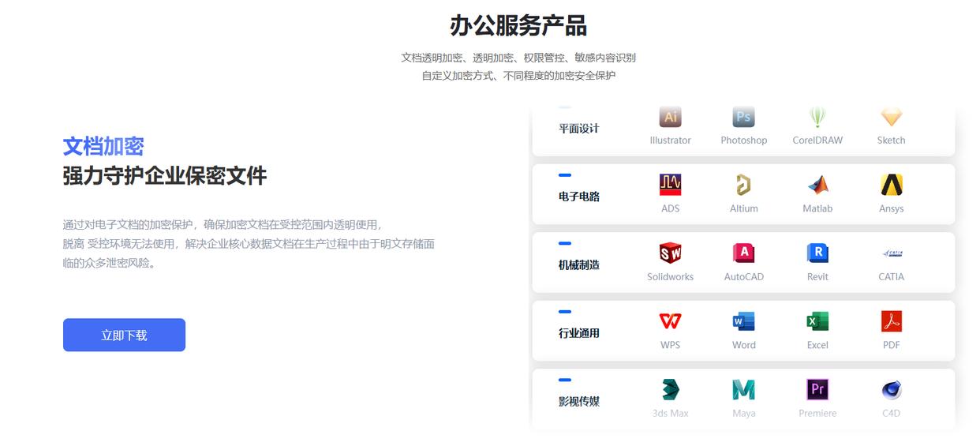
Task: Click the CorelDRAW balloon icon
Action: tap(817, 117)
